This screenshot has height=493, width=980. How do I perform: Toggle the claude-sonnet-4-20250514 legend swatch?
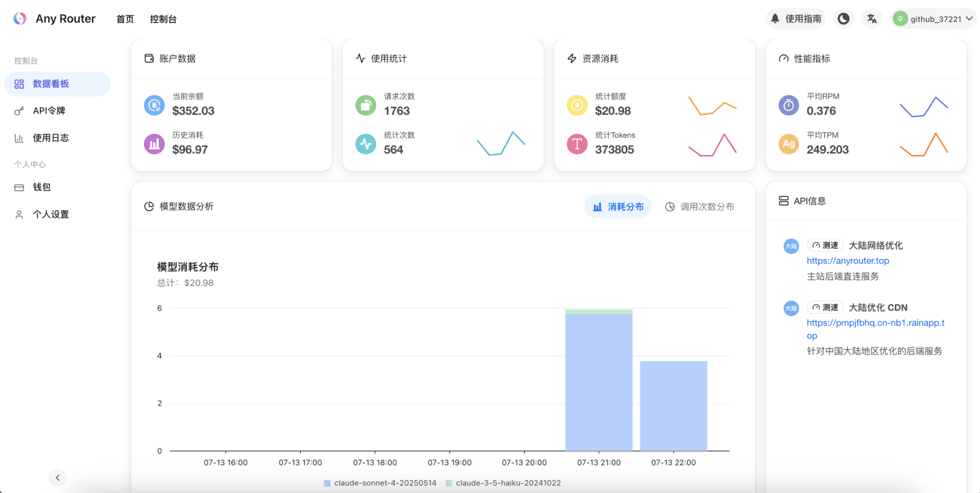click(x=328, y=483)
